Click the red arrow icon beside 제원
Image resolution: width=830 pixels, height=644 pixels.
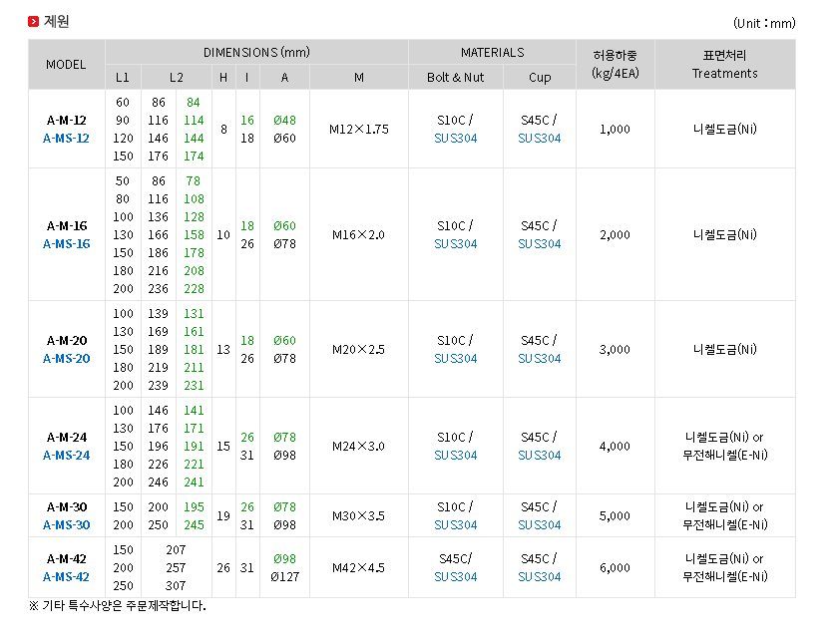[x=33, y=22]
